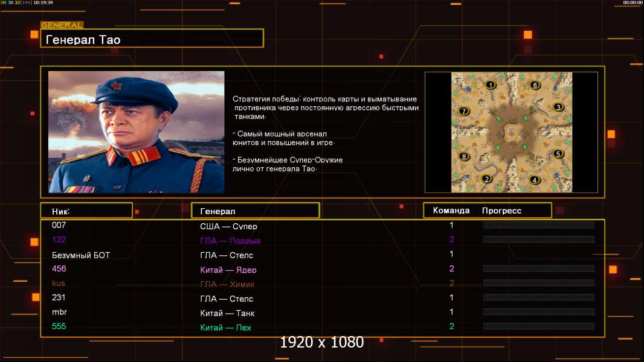Click the loading progress bar for player 456
Screen dimensions: 644x362
539,268
